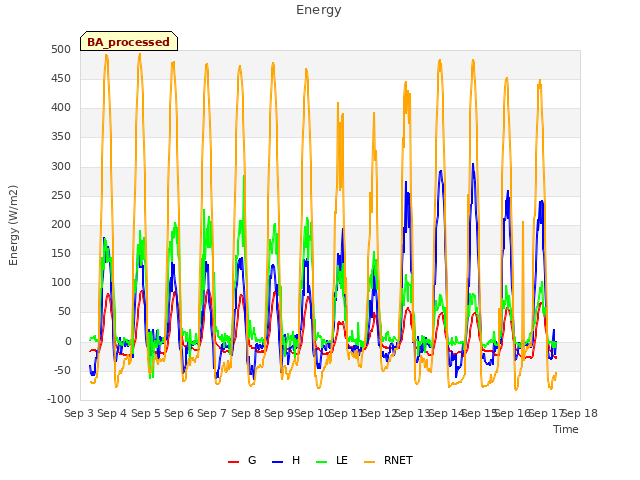
Task: Click the blue H legend swatch
Action: [x=277, y=462]
